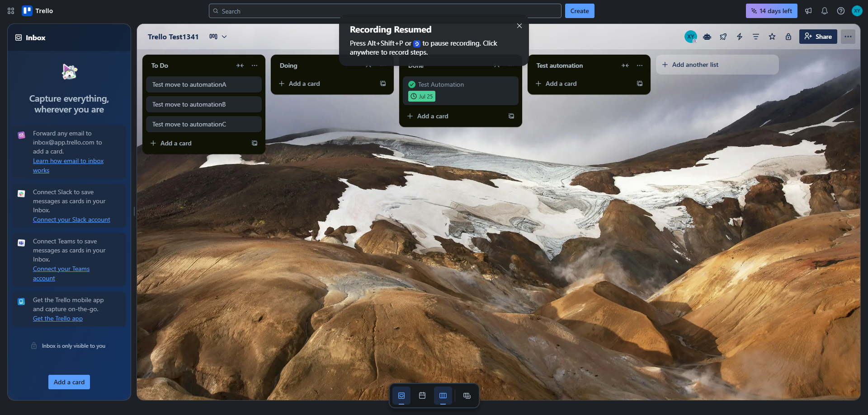This screenshot has width=868, height=415.
Task: Open To Do list actions menu
Action: tap(255, 65)
